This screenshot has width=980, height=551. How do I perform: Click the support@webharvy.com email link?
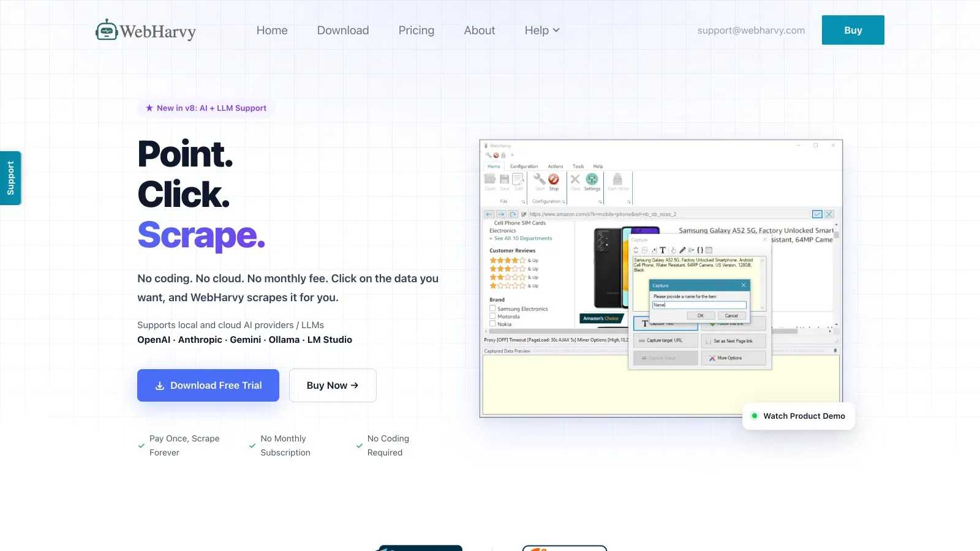pos(751,30)
